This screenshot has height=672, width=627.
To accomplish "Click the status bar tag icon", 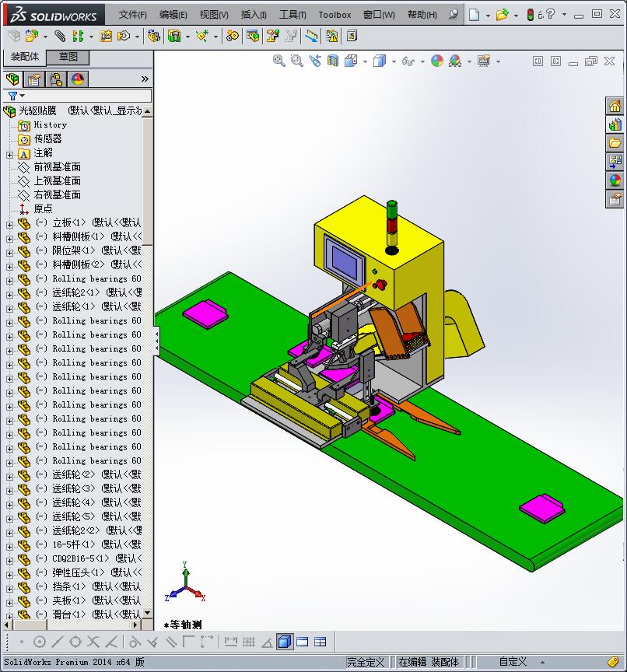I will pyautogui.click(x=613, y=662).
